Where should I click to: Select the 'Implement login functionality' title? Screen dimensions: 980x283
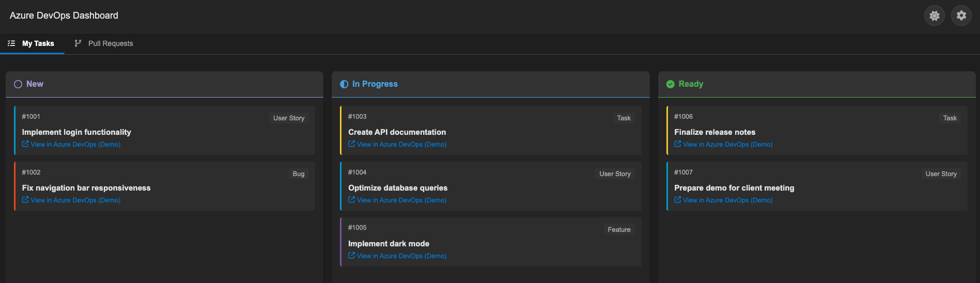(x=76, y=132)
